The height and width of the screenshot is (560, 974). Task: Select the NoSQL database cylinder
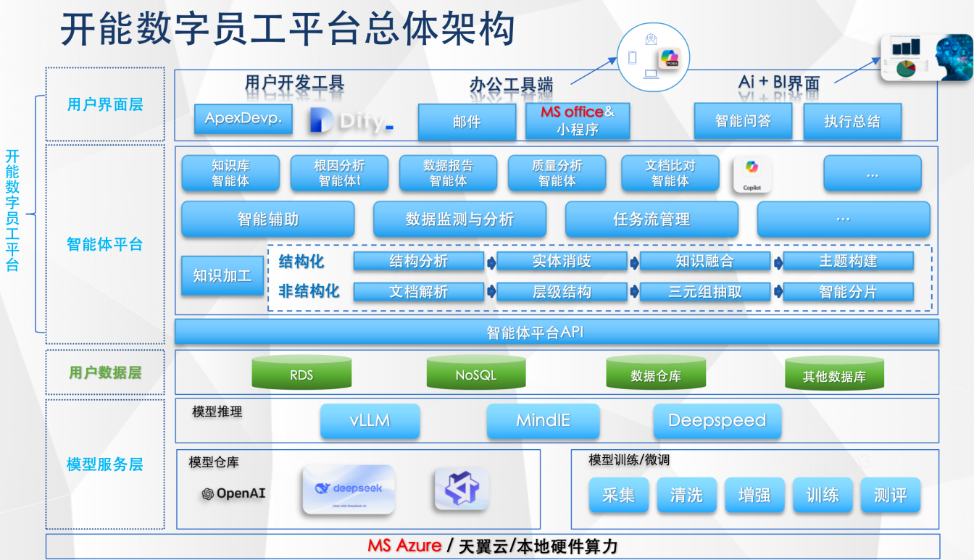click(476, 373)
